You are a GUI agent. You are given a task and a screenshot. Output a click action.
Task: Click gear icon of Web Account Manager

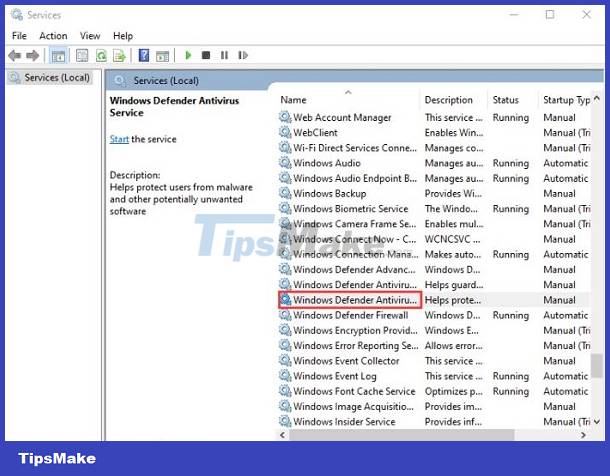coord(285,117)
